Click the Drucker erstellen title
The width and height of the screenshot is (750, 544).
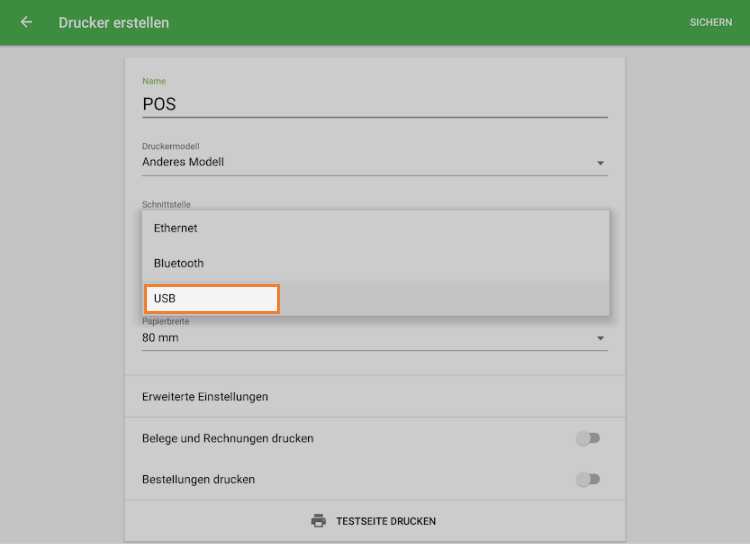point(113,22)
